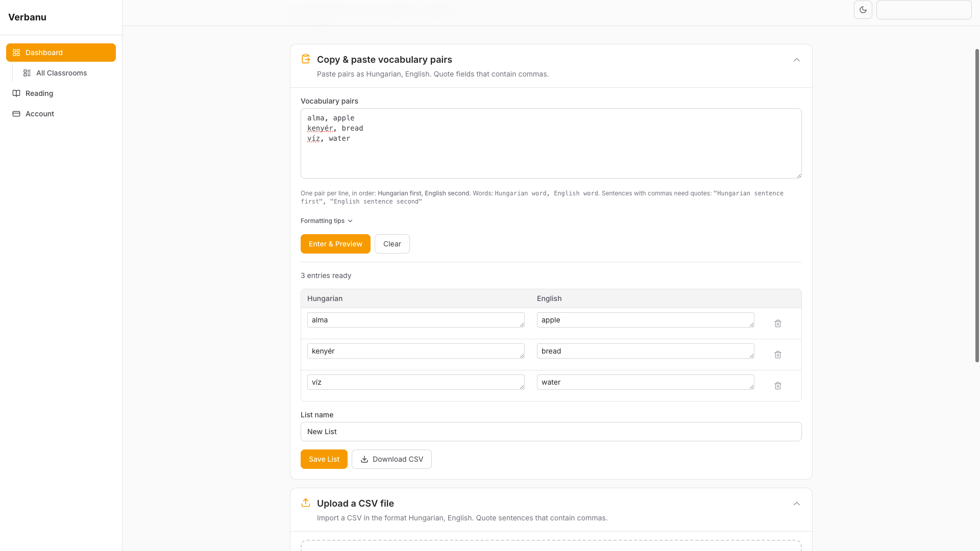The image size is (980, 551).
Task: Click the Reading book icon
Action: click(x=16, y=93)
